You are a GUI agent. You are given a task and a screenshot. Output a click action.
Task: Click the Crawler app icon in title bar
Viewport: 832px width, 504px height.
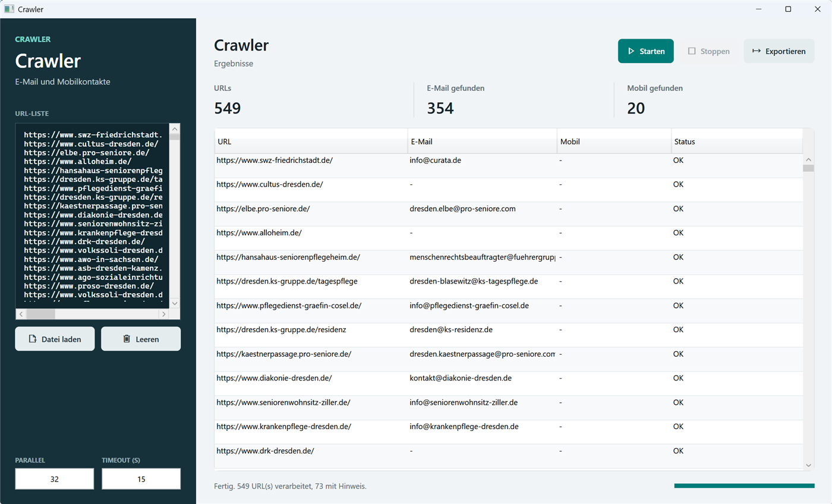click(9, 9)
